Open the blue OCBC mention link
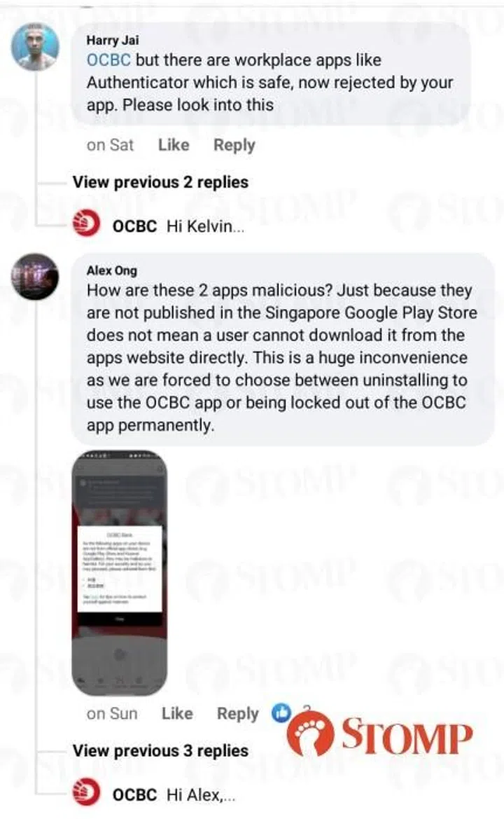 coord(108,60)
